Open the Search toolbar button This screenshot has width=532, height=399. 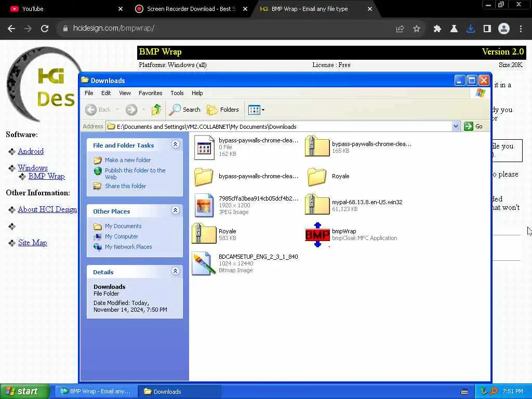click(x=185, y=110)
